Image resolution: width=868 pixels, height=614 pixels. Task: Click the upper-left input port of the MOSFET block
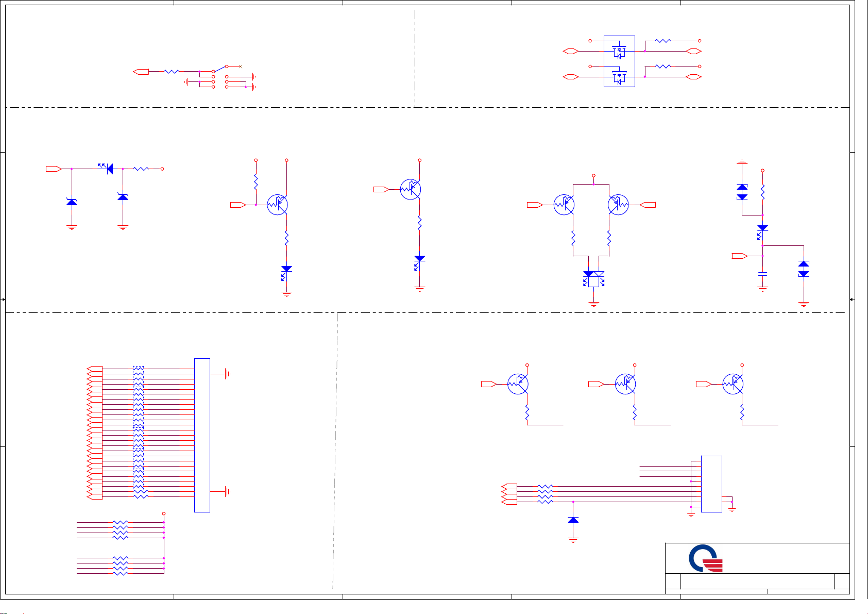pos(571,52)
